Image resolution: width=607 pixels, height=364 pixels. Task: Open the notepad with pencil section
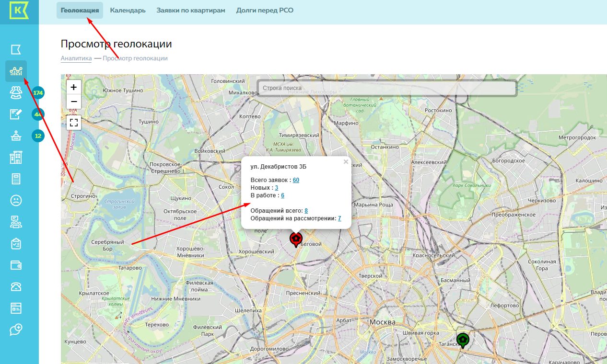[16, 114]
